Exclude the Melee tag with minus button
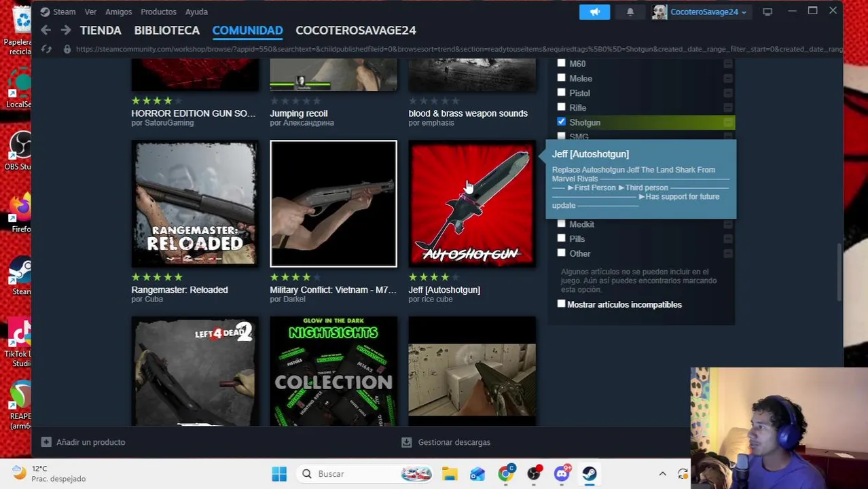The height and width of the screenshot is (489, 868). point(728,78)
